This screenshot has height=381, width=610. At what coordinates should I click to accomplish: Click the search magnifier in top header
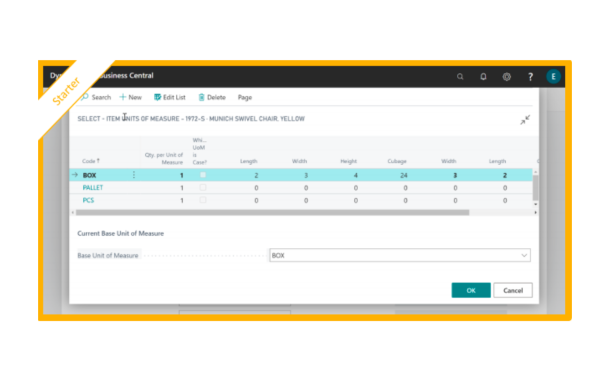tap(460, 77)
